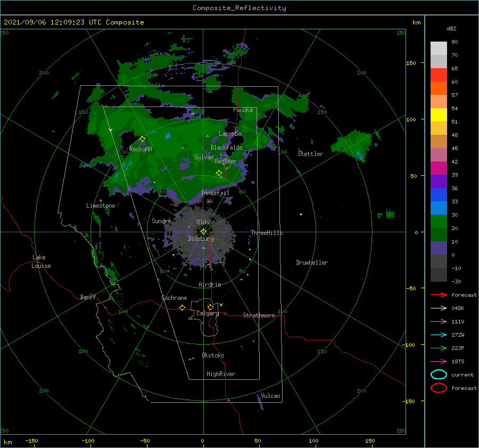Click the darkest gray -10 dBZ swatch
This screenshot has height=448, width=479.
coord(439,275)
